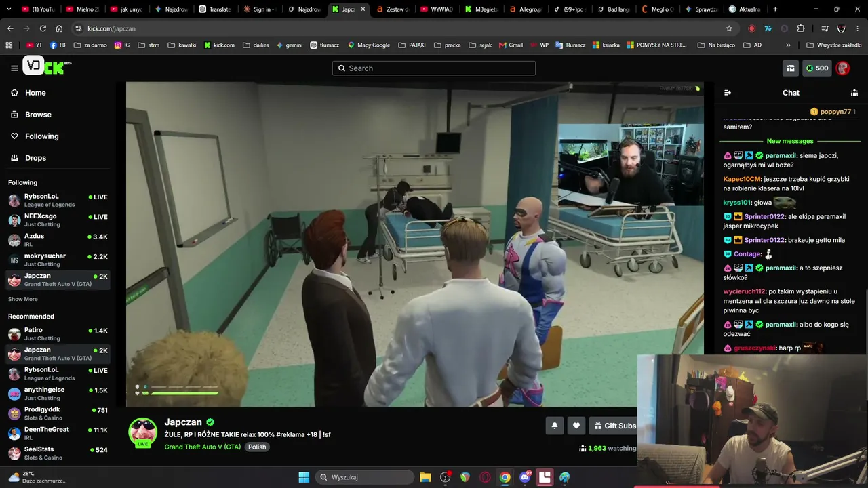Close the Japczan Kick tab
Screen dimensions: 868x488
point(363,9)
